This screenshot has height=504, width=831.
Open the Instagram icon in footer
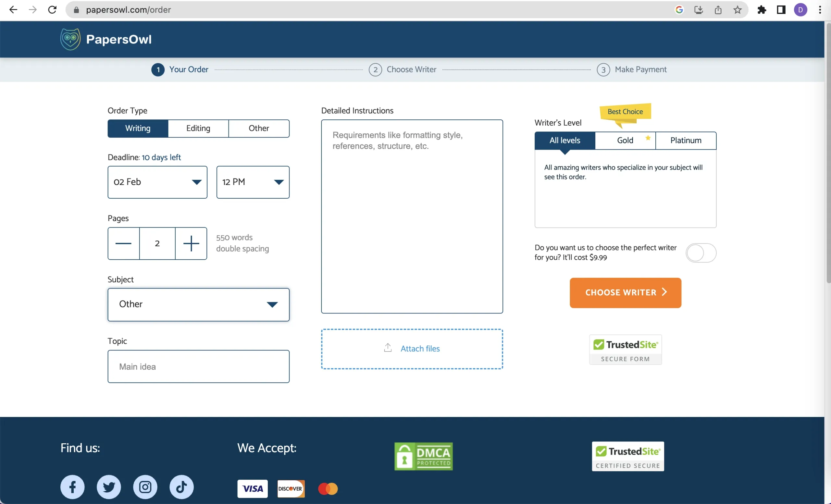pyautogui.click(x=145, y=487)
